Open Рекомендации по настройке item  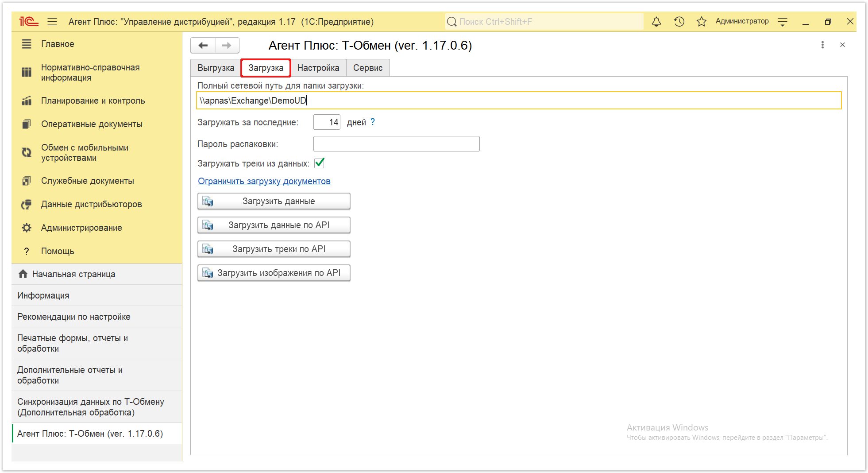point(97,317)
